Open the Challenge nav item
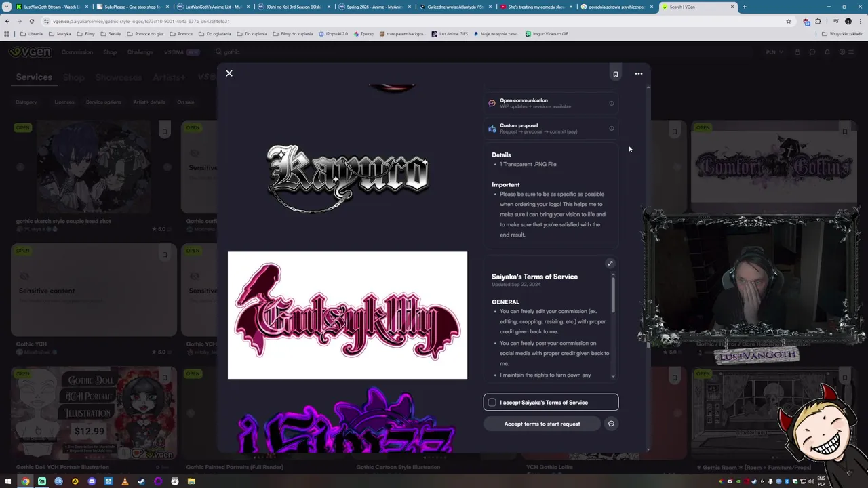 140,52
